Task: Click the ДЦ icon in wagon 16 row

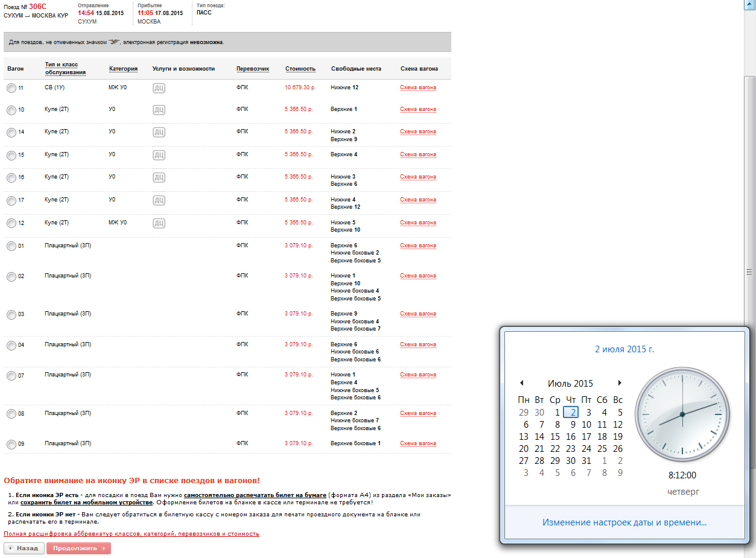Action: [x=159, y=177]
